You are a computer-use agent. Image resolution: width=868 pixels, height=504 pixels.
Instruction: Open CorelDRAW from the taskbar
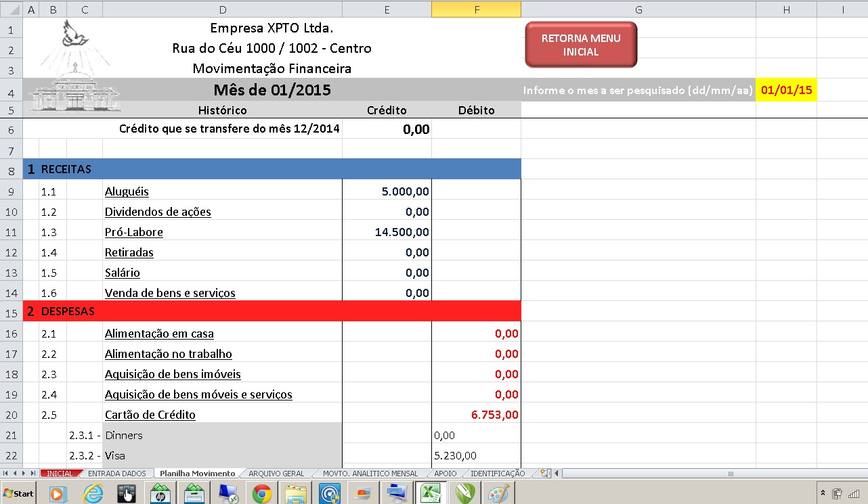(465, 492)
